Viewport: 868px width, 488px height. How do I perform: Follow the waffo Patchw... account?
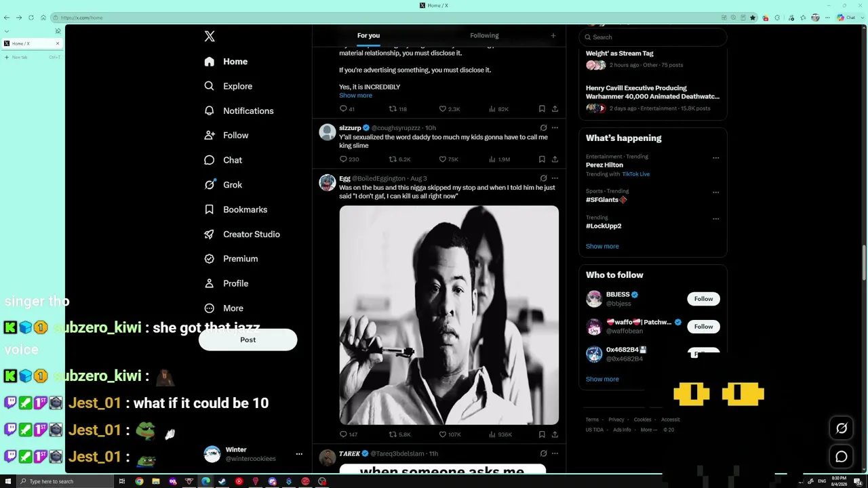tap(703, 327)
